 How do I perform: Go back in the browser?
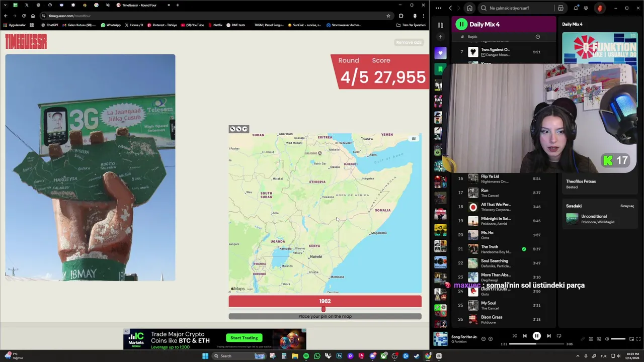pyautogui.click(x=6, y=16)
